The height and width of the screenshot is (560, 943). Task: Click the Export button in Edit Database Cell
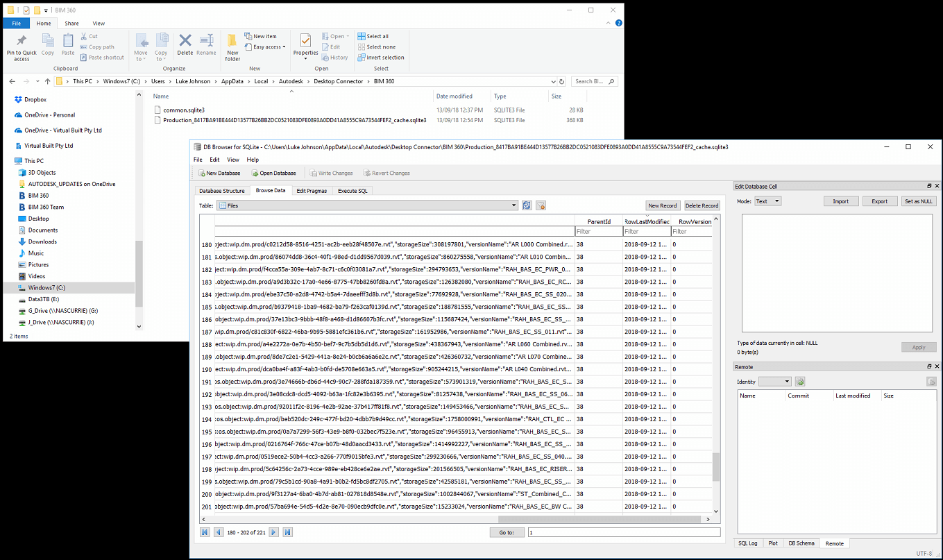tap(880, 201)
